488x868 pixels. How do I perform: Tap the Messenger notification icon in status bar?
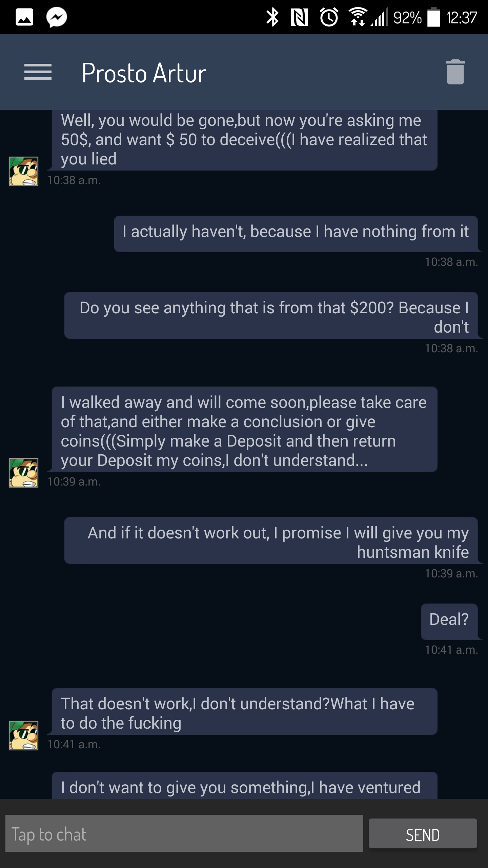pyautogui.click(x=57, y=17)
